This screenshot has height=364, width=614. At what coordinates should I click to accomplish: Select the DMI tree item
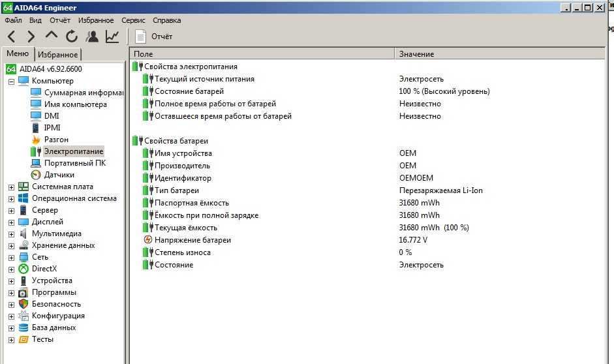tap(52, 116)
